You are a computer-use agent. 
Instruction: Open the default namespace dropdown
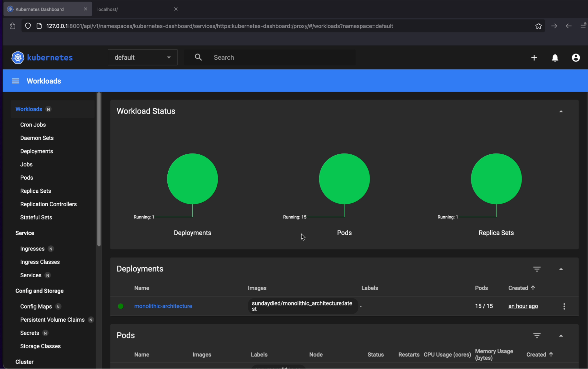(x=143, y=57)
